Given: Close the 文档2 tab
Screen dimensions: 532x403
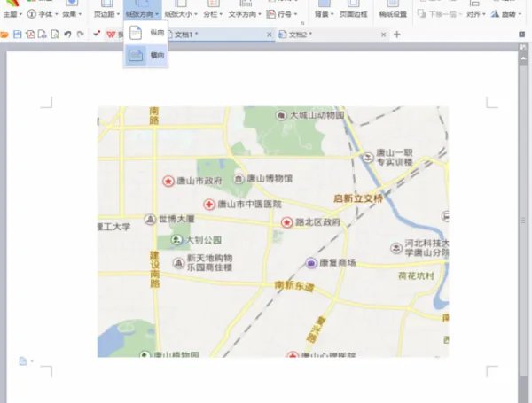Looking at the screenshot, I should pos(383,35).
